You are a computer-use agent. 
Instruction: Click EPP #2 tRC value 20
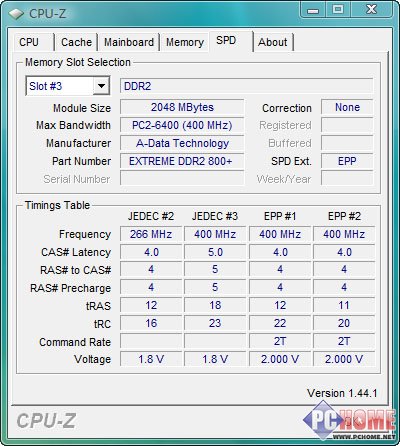pyautogui.click(x=344, y=323)
